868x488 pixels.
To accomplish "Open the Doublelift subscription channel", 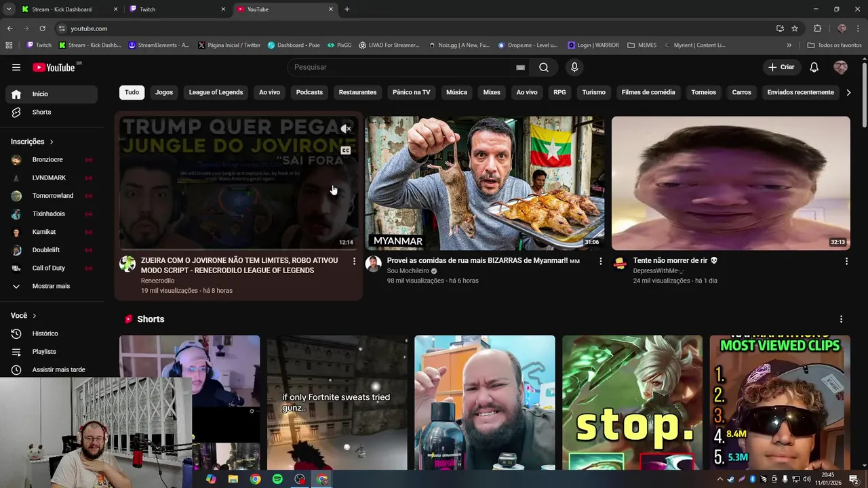I will click(x=52, y=250).
